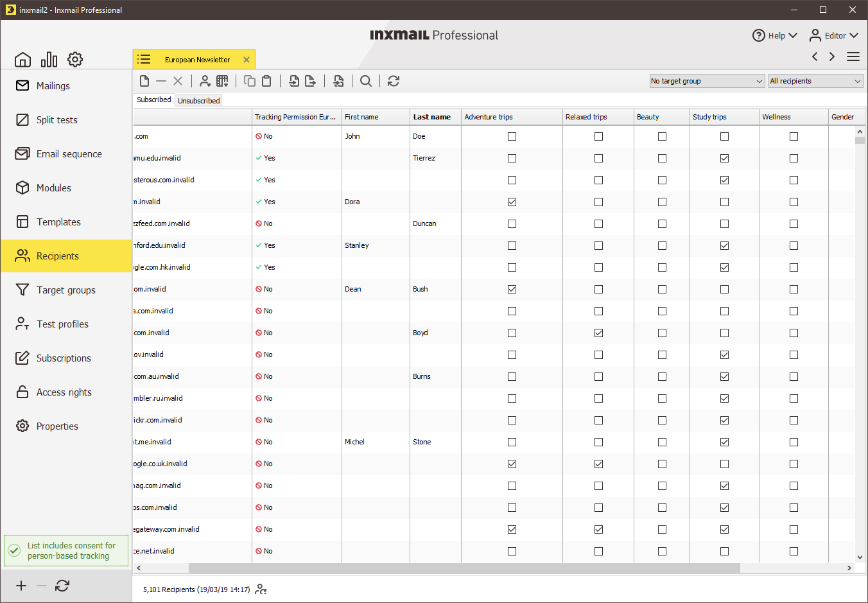The image size is (868, 603).
Task: Click the recipient count refresh icon in status bar
Action: coord(261,589)
